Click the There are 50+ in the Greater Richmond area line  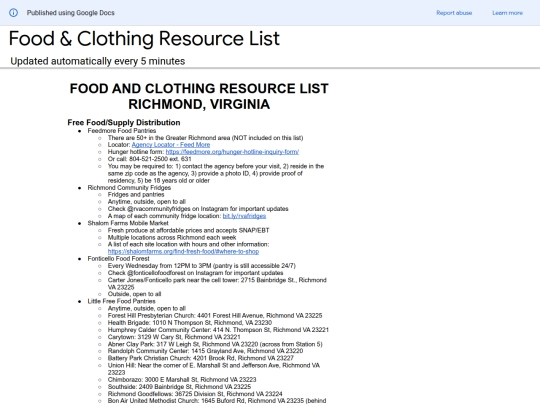(205, 138)
